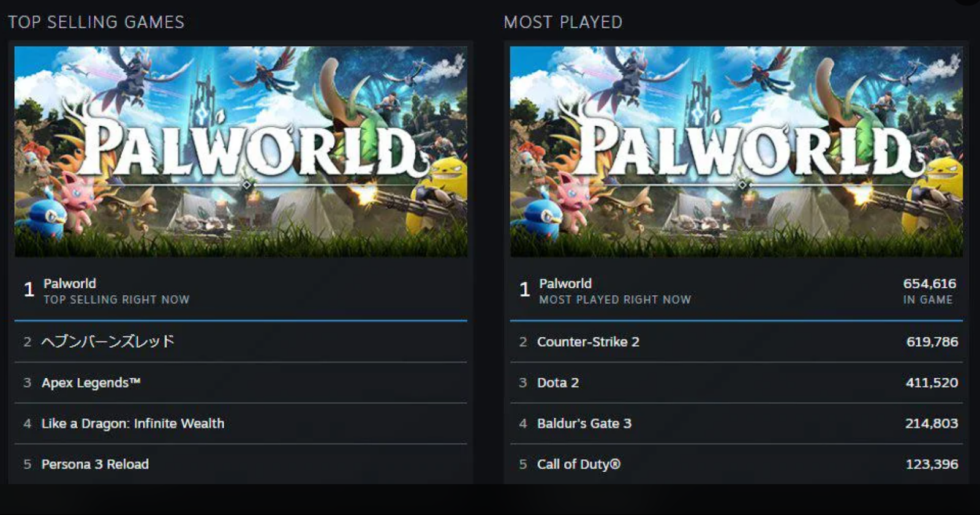The width and height of the screenshot is (980, 515).
Task: Click the 214,803 player count
Action: (x=932, y=423)
